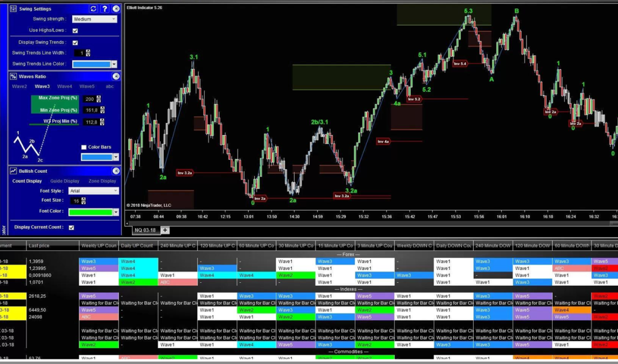
Task: Click the refresh icon in Swing Settings header
Action: [93, 9]
